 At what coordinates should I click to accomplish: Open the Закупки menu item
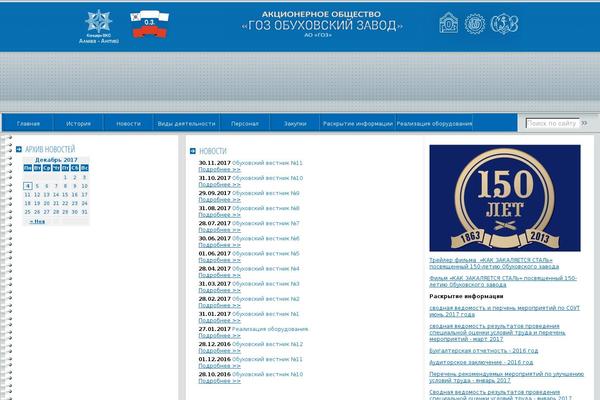tap(295, 123)
